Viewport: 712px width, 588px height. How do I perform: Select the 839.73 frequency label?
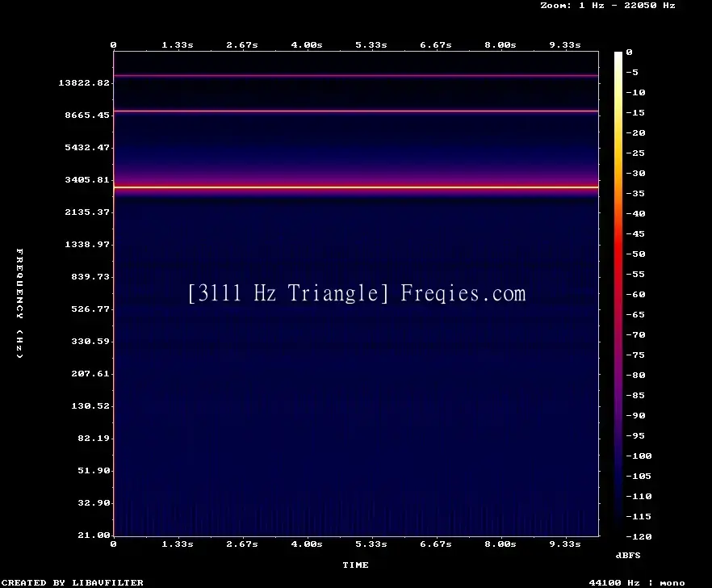(90, 276)
